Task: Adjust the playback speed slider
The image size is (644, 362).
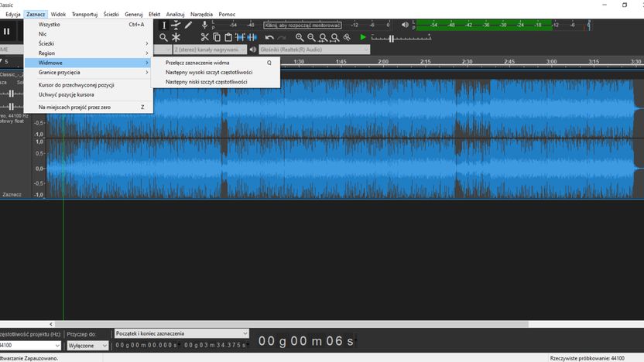Action: [x=401, y=38]
